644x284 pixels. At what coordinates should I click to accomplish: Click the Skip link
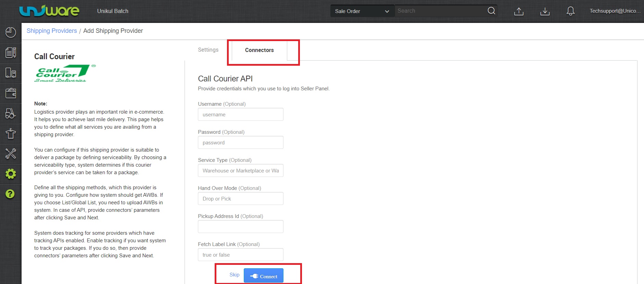(x=235, y=275)
